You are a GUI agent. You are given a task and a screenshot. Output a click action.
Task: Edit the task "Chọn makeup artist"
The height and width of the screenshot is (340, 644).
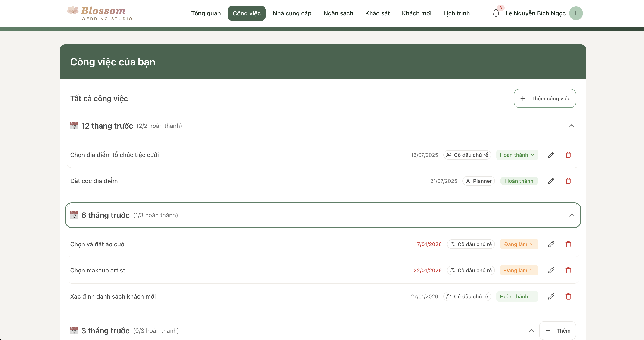551,270
